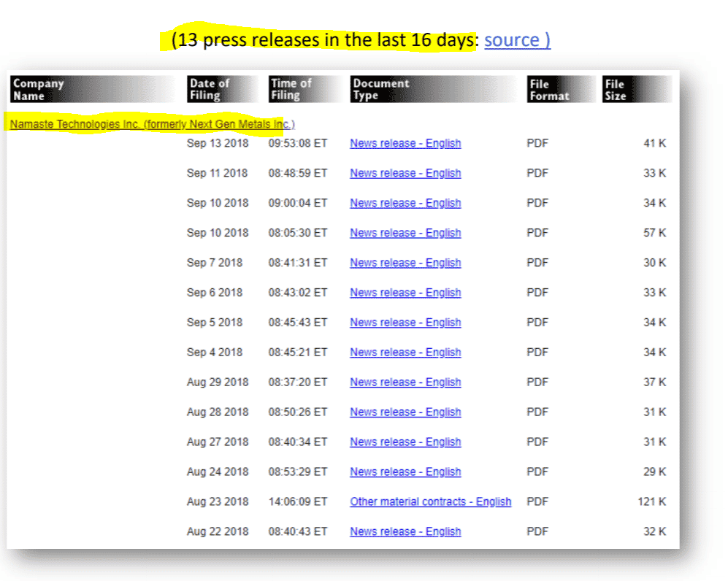Open the news release filed Aug 22 2018

tap(405, 531)
